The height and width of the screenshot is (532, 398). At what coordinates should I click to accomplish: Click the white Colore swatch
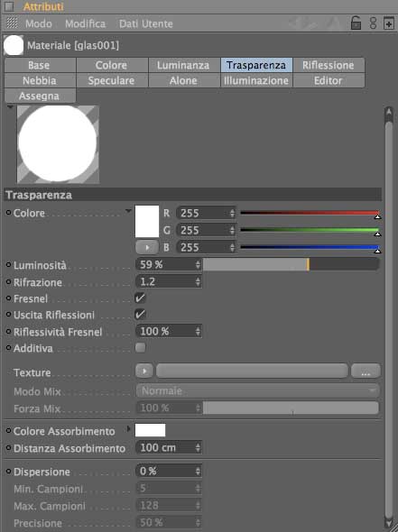click(x=147, y=221)
